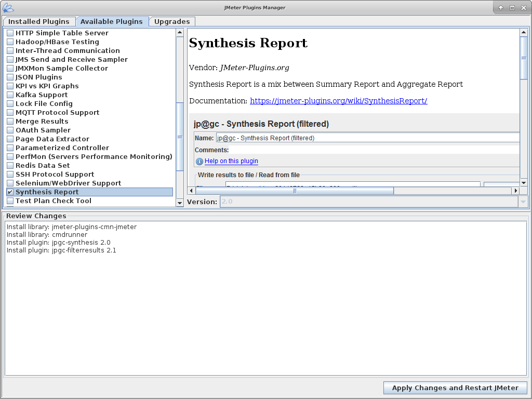
Task: Click the Name field in Synthesis Report preview
Action: point(368,138)
